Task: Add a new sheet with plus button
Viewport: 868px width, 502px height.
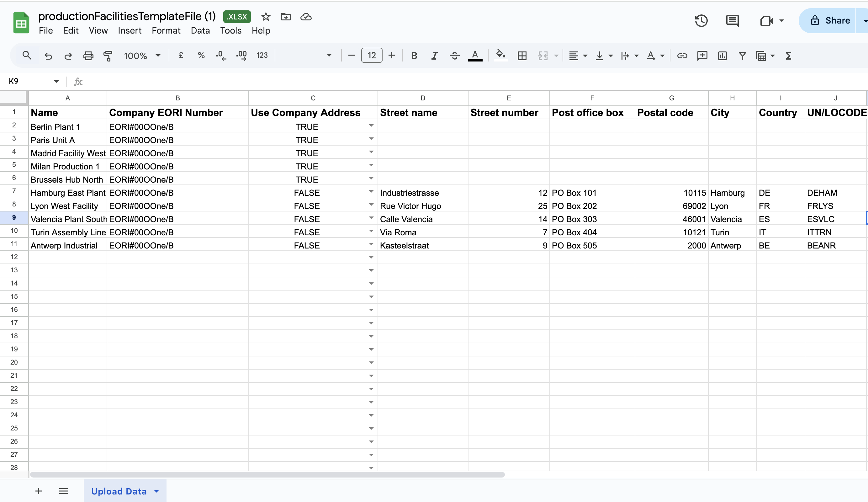Action: click(x=39, y=491)
